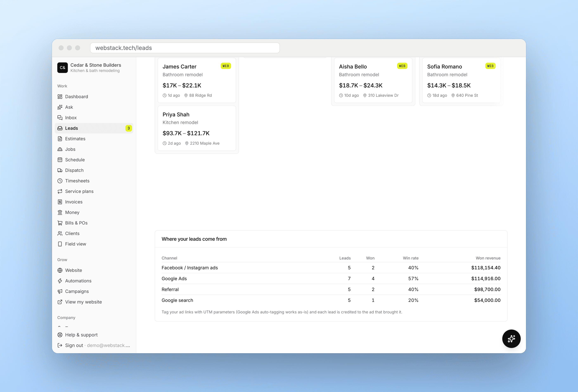Open Priya Shah kitchen remodel lead card
Viewport: 578px width, 392px height.
click(x=197, y=128)
